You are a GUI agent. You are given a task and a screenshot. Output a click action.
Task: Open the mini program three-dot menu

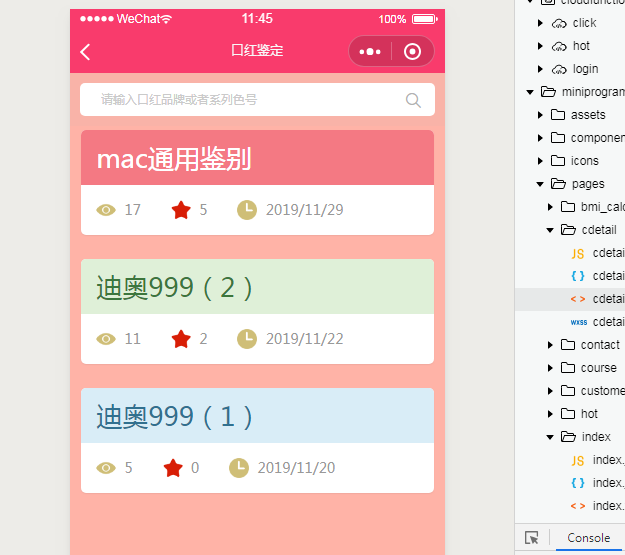369,51
